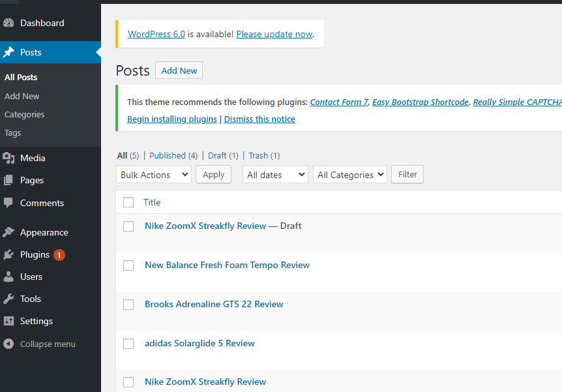
Task: Open the WordPress 6.0 link
Action: tap(156, 34)
